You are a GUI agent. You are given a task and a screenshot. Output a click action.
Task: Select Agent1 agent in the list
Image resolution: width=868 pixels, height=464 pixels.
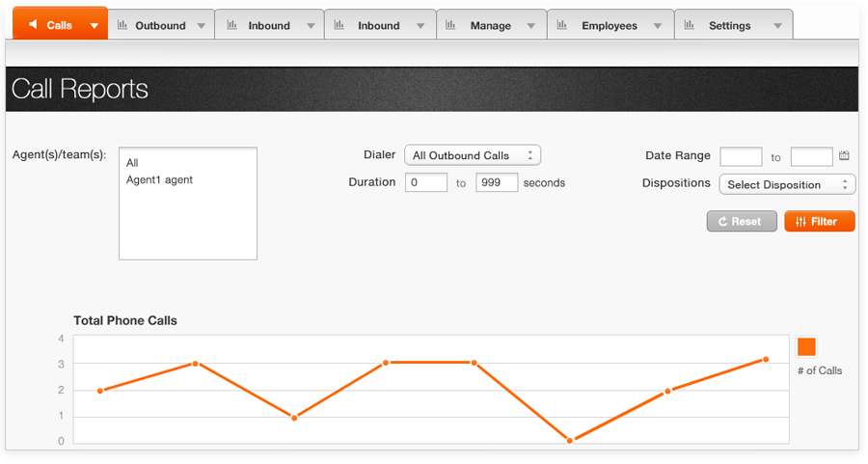(x=159, y=180)
